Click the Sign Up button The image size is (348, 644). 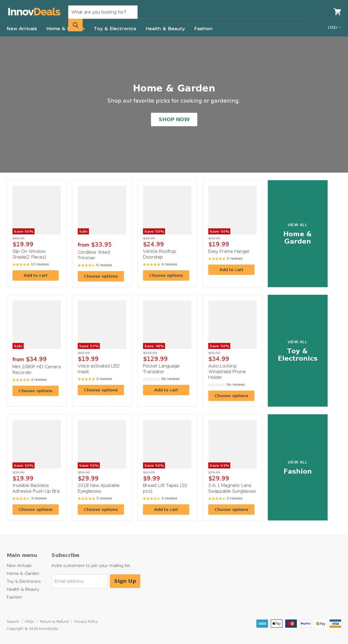pyautogui.click(x=125, y=581)
